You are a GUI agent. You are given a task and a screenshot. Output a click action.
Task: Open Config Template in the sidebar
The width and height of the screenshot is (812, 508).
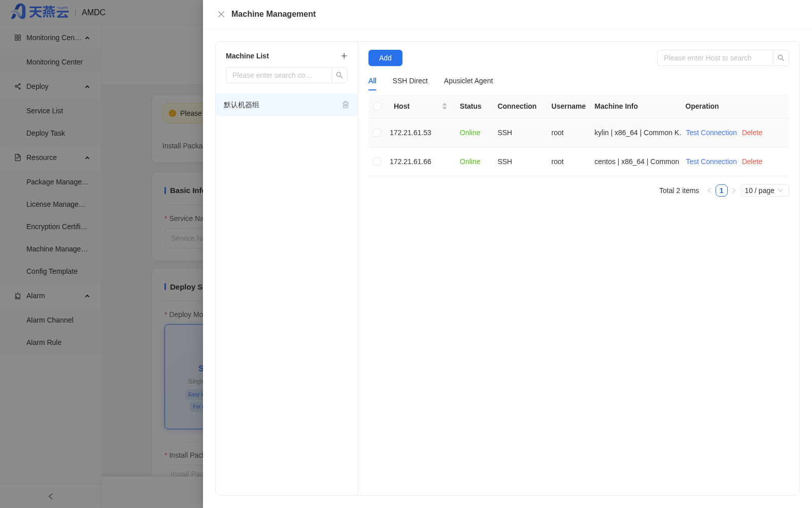click(51, 271)
